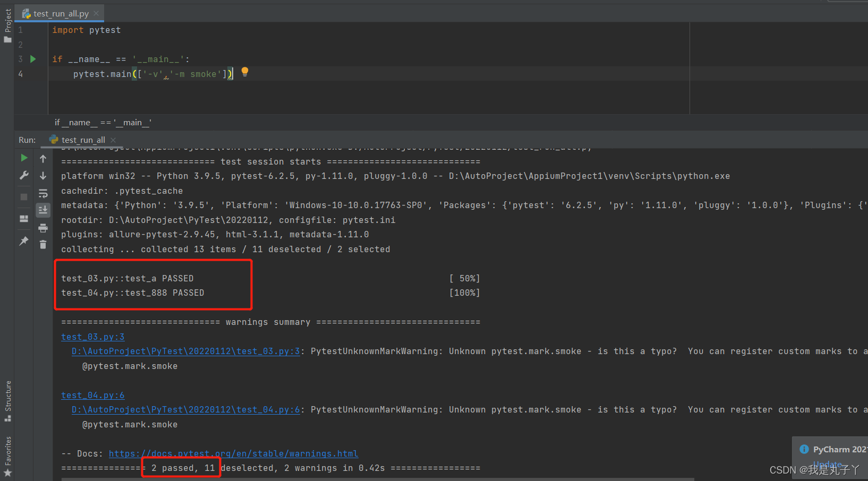Open full path link to test_03.py:3
Viewport: 868px width, 481px height.
click(186, 351)
